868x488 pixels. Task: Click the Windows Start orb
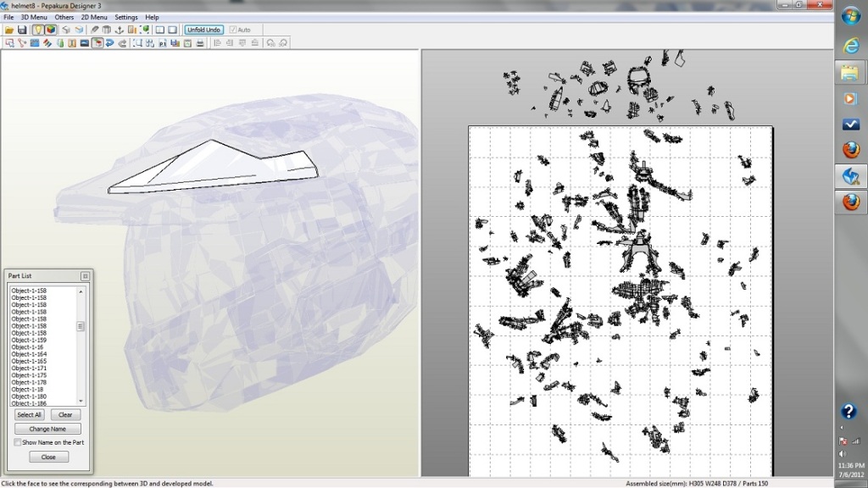851,15
